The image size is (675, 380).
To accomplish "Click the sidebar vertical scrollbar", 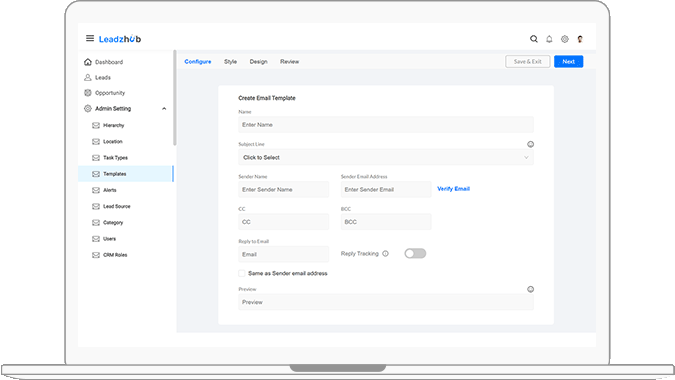I will (174, 98).
